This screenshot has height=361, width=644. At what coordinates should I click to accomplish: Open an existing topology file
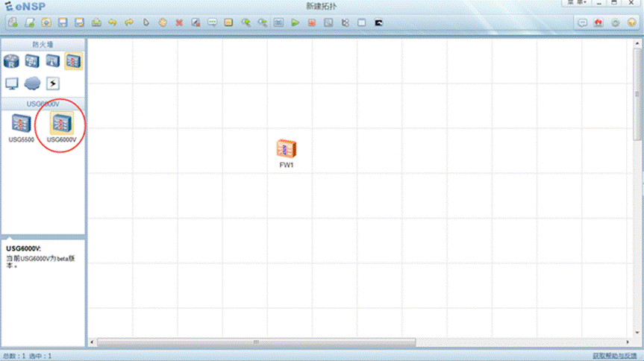point(46,22)
